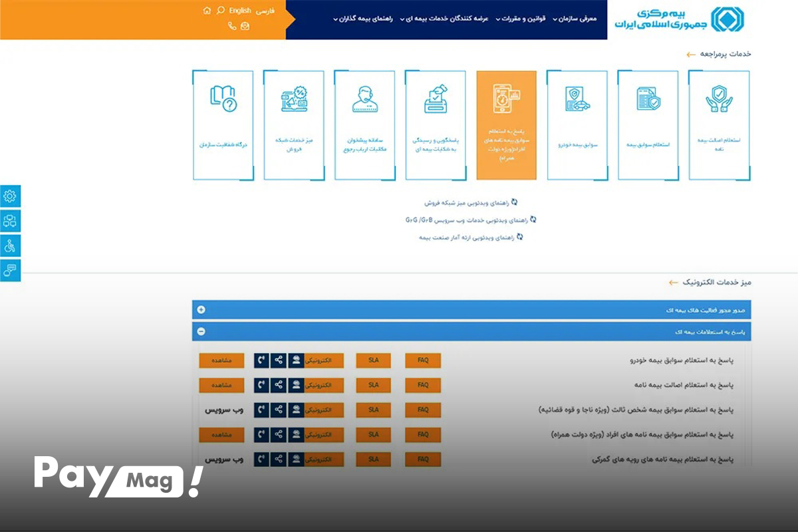Expand the صدور مجوز فعالیت های بیمه ای section
798x532 pixels.
click(x=471, y=309)
